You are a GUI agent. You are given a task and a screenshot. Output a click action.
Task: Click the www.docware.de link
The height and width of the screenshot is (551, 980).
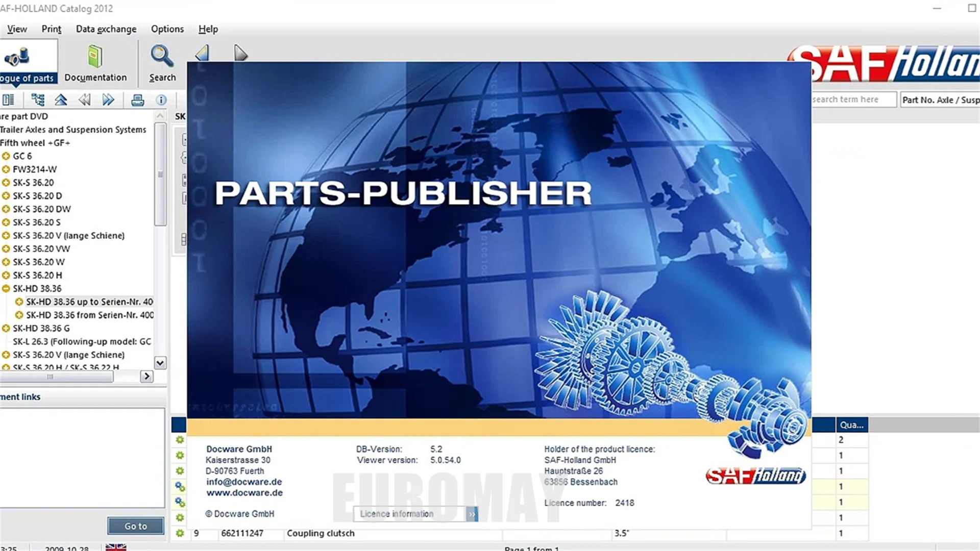pyautogui.click(x=244, y=493)
